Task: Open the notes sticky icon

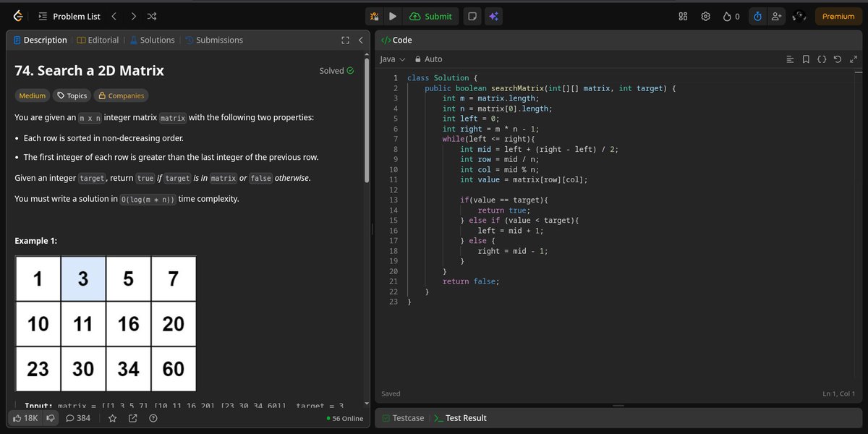Action: 472,16
